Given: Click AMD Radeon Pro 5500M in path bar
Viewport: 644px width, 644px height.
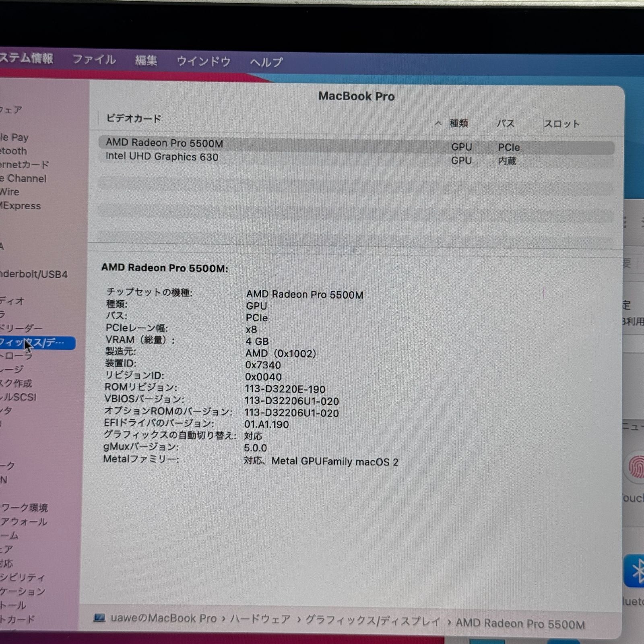Looking at the screenshot, I should [520, 623].
